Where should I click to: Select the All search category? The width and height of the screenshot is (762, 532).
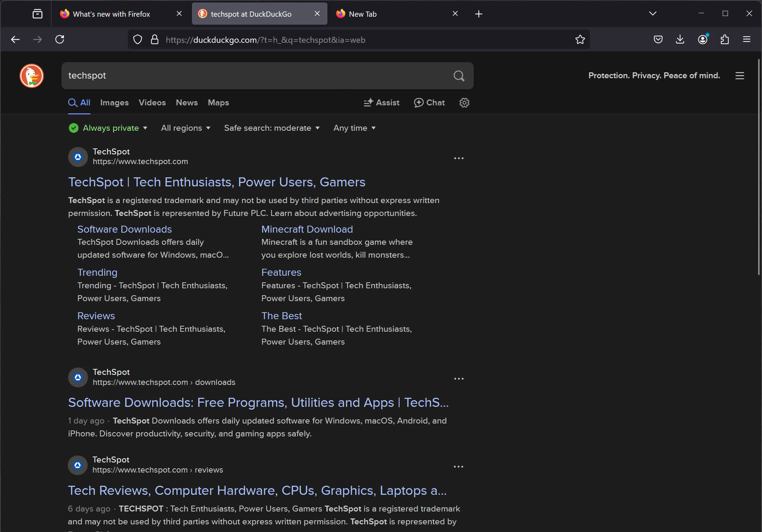(x=79, y=103)
